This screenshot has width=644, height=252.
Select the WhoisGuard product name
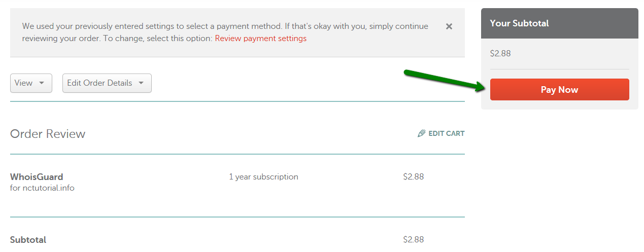coord(37,177)
